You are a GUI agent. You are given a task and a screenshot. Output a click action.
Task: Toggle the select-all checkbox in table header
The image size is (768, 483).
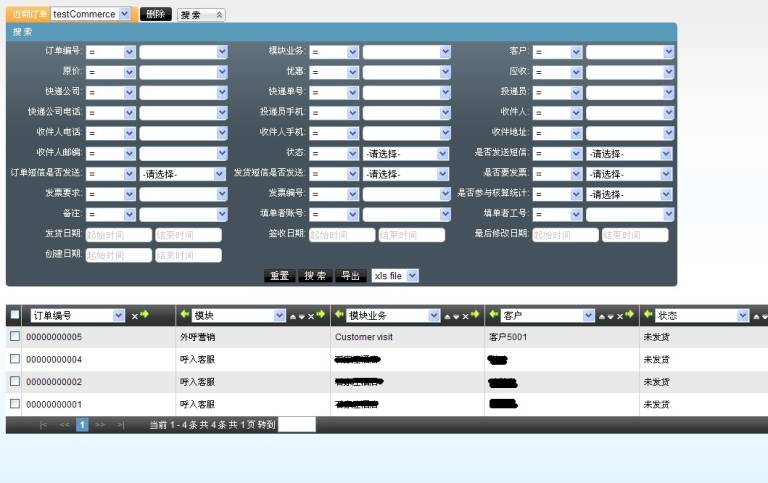point(14,315)
